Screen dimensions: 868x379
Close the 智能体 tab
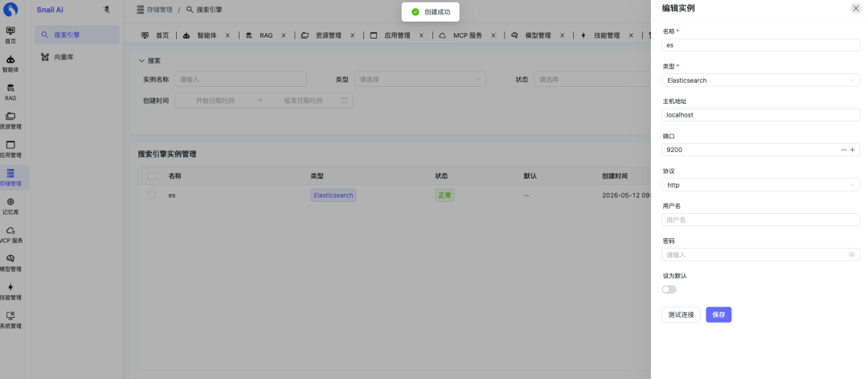click(x=227, y=35)
